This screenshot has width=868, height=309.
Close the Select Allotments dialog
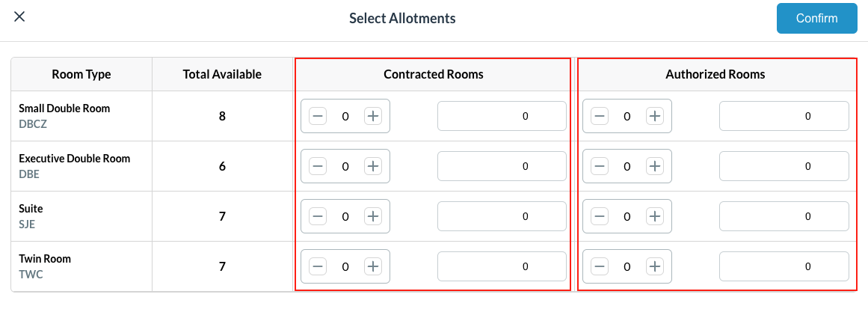19,17
